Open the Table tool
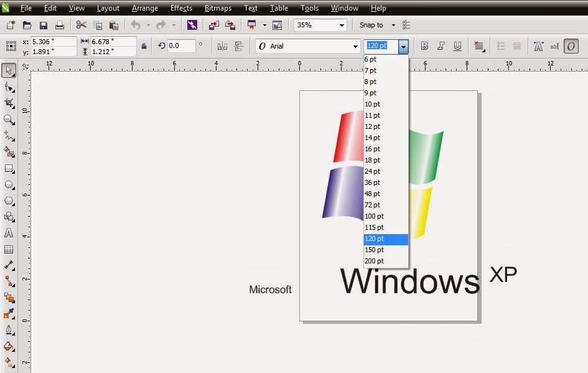Screen dimensions: 588x373 9,249
